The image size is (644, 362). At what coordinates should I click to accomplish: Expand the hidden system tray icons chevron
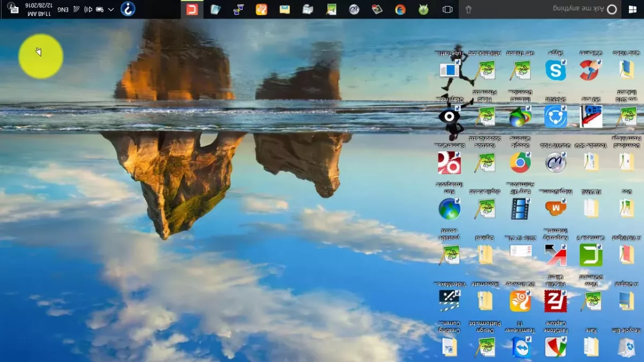111,9
